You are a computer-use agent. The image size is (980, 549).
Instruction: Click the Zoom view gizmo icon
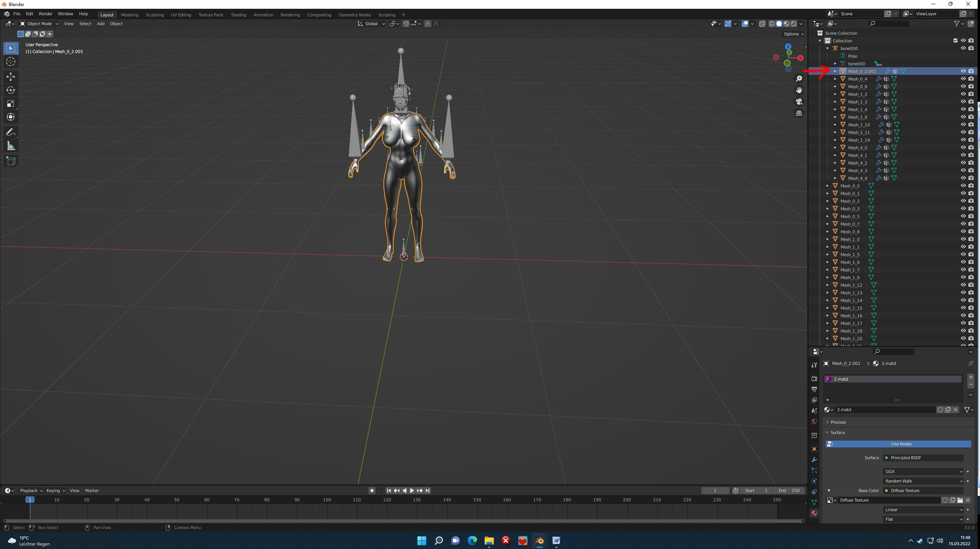pyautogui.click(x=799, y=79)
